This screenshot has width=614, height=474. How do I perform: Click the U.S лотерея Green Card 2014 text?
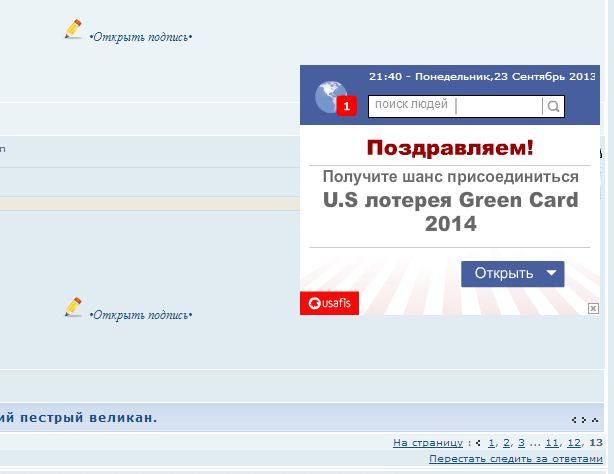coord(451,212)
